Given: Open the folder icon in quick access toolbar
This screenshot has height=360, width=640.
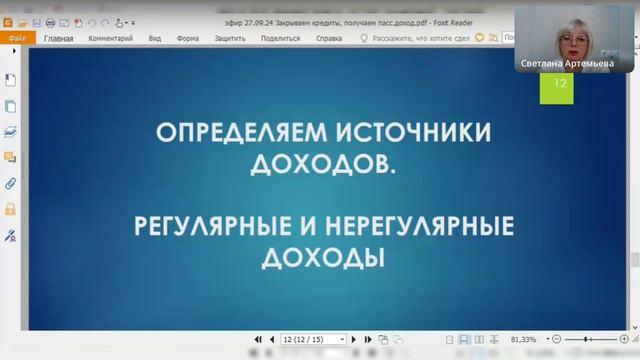Looking at the screenshot, I should tap(22, 23).
